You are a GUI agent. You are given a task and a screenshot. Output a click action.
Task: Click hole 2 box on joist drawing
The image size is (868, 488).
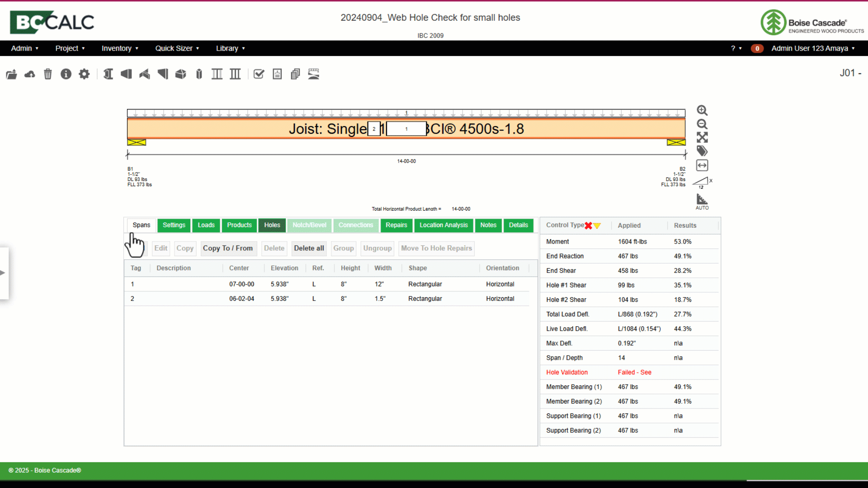point(374,129)
